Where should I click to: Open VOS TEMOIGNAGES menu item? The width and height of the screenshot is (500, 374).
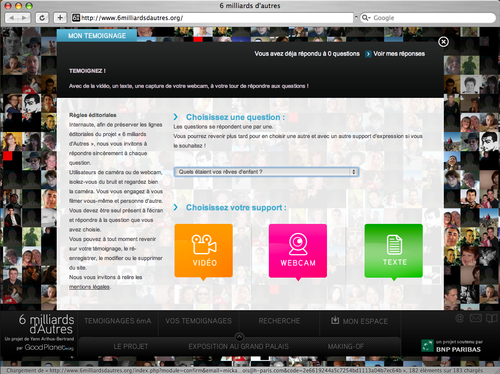coord(198,321)
